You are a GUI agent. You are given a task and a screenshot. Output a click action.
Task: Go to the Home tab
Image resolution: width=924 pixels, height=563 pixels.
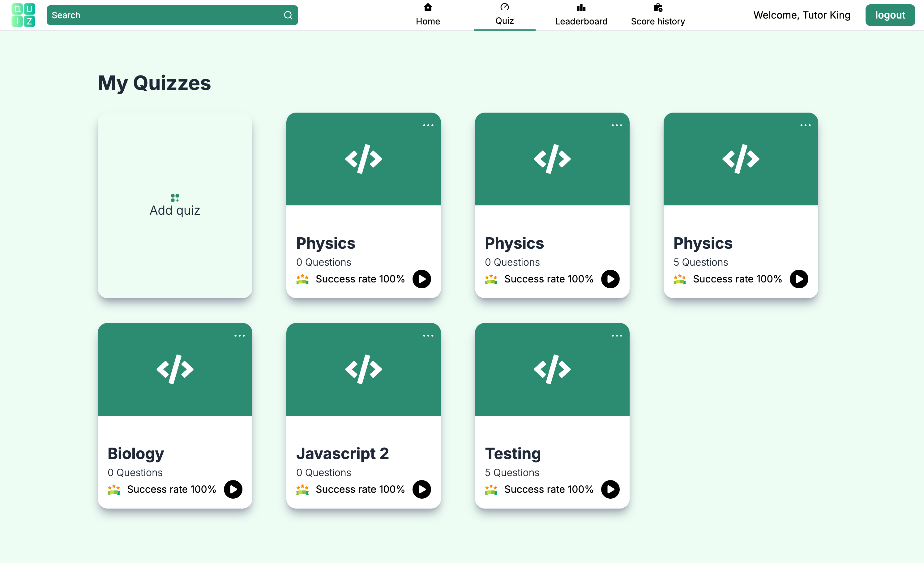click(x=428, y=15)
